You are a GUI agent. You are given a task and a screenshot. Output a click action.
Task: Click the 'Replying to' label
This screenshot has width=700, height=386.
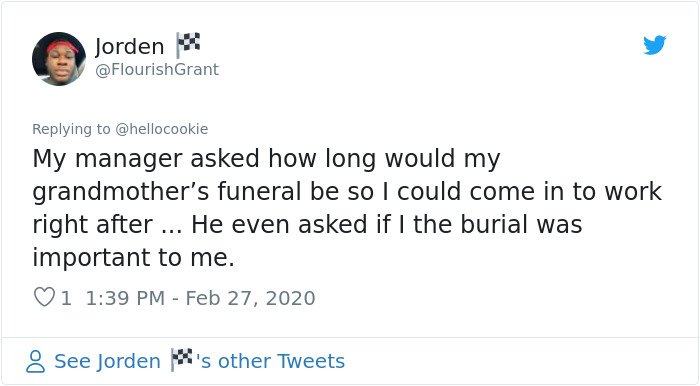click(71, 129)
